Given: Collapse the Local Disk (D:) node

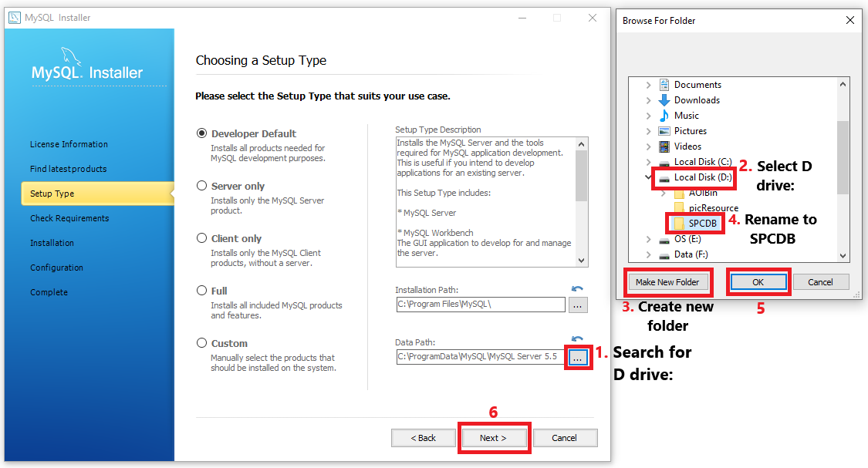Looking at the screenshot, I should point(648,177).
